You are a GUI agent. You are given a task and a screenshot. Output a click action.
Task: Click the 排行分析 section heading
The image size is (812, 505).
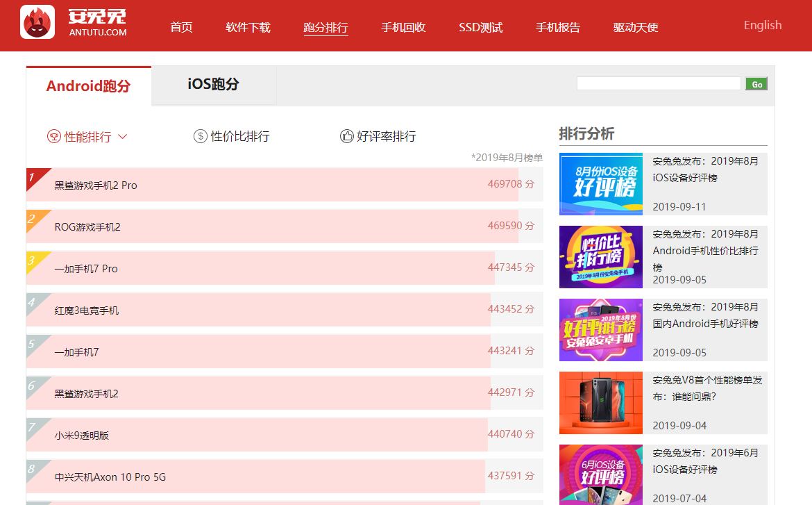[586, 134]
